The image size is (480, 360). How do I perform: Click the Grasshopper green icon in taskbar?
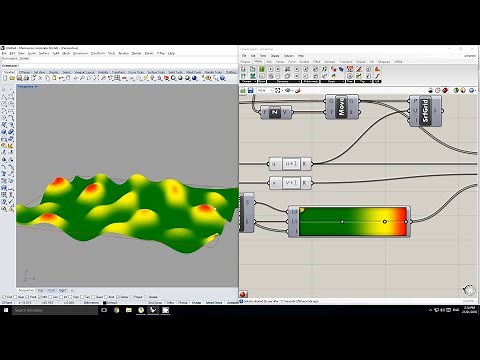coord(141,310)
